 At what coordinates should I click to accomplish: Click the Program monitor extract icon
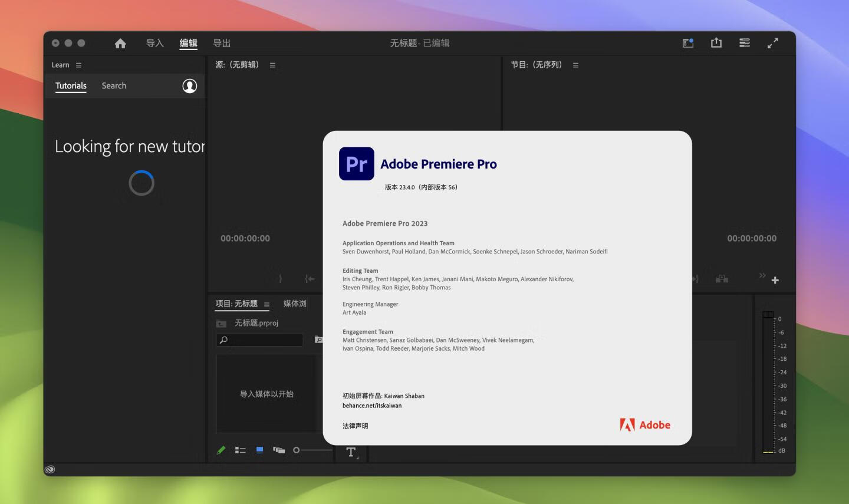[722, 279]
